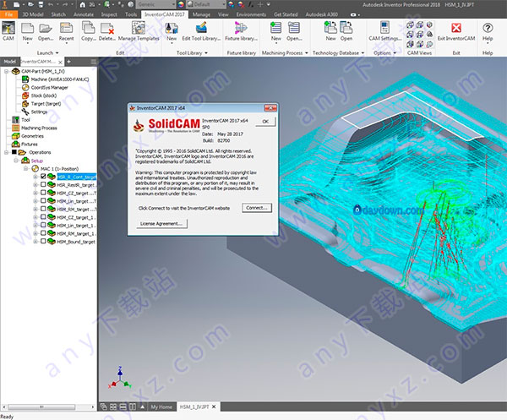Select the Fixtures tree node
This screenshot has width=507, height=420.
pos(29,144)
